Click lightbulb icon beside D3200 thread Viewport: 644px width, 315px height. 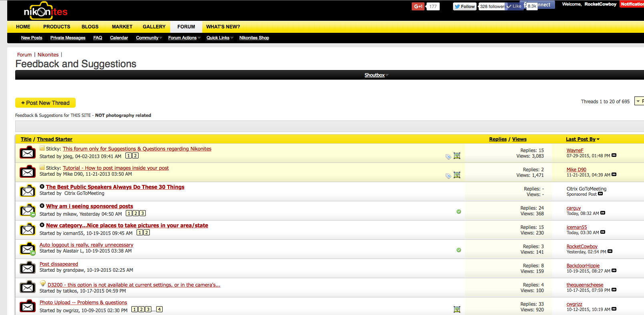point(43,283)
